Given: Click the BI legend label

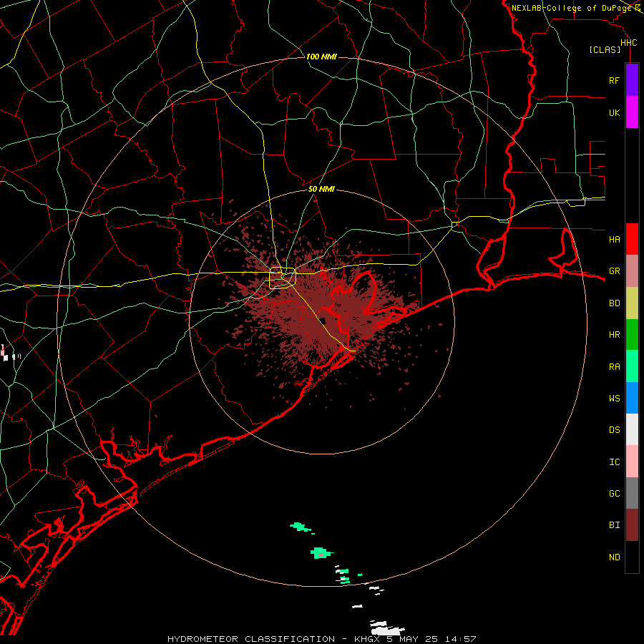Looking at the screenshot, I should tap(614, 525).
